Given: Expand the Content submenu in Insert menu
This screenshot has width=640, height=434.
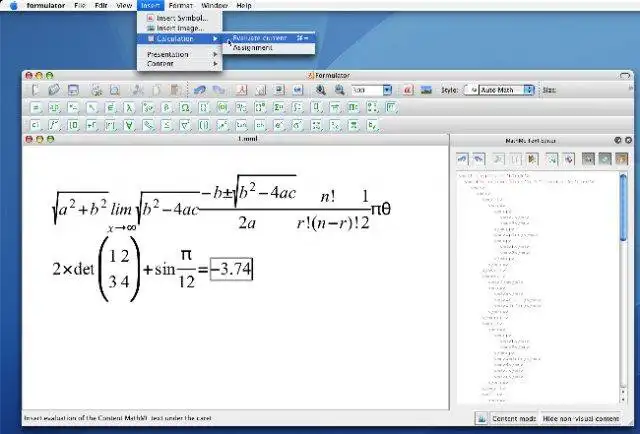Looking at the screenshot, I should (180, 64).
